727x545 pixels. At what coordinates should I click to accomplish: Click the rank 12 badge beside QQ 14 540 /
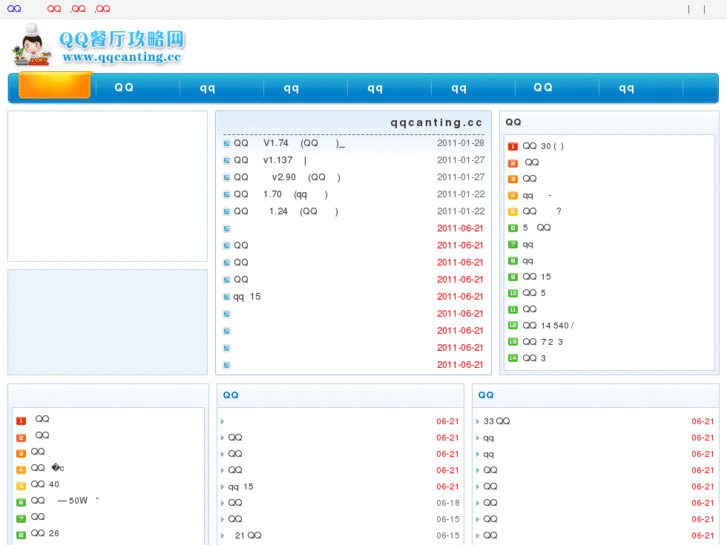(x=513, y=326)
